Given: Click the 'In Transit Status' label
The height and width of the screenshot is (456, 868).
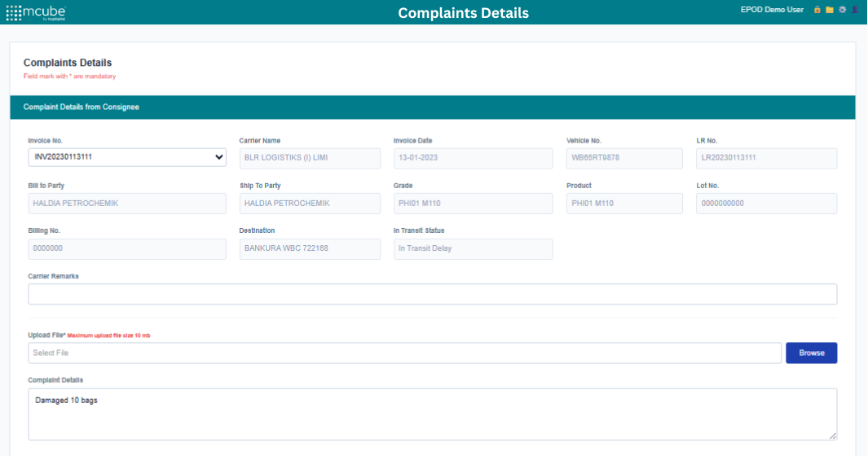Looking at the screenshot, I should 419,230.
